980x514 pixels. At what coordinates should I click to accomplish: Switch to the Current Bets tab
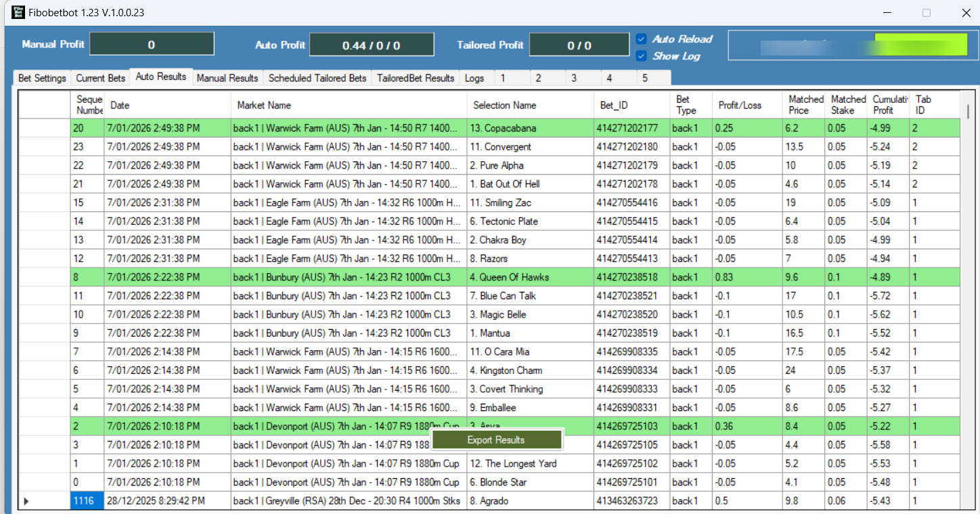(x=100, y=78)
